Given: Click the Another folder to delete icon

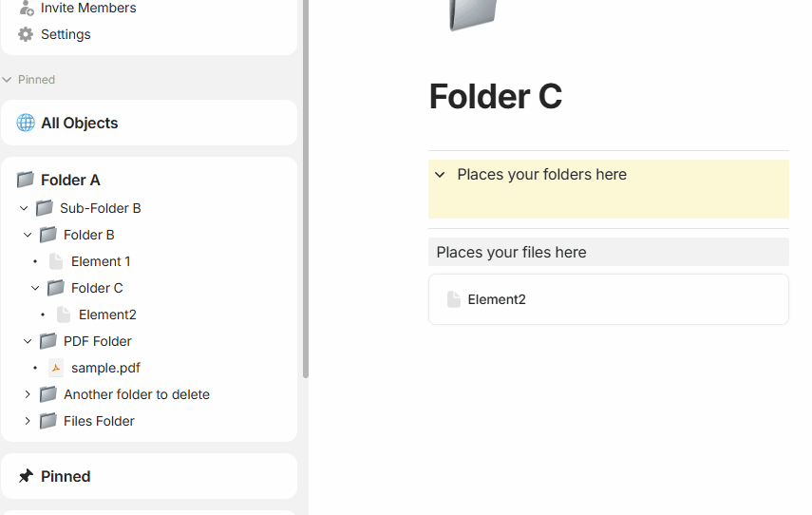Looking at the screenshot, I should pos(48,394).
